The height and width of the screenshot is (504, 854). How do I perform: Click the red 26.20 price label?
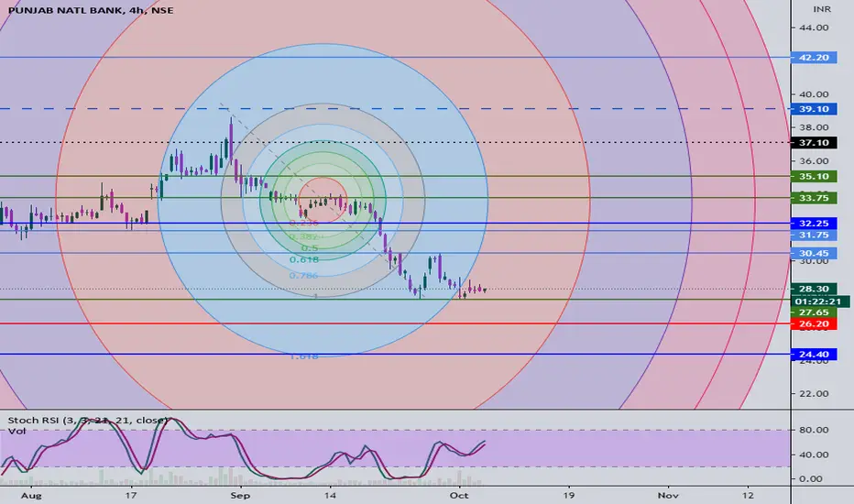pyautogui.click(x=814, y=324)
